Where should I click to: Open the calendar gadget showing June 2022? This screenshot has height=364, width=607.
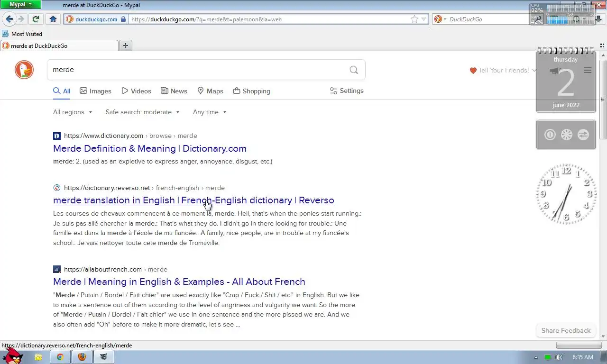coord(566,81)
